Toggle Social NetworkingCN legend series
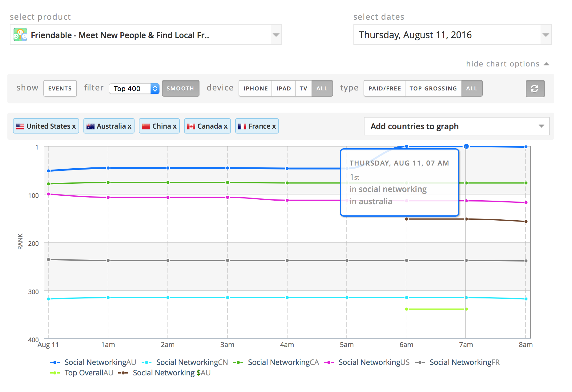Image resolution: width=572 pixels, height=392 pixels. pyautogui.click(x=185, y=362)
